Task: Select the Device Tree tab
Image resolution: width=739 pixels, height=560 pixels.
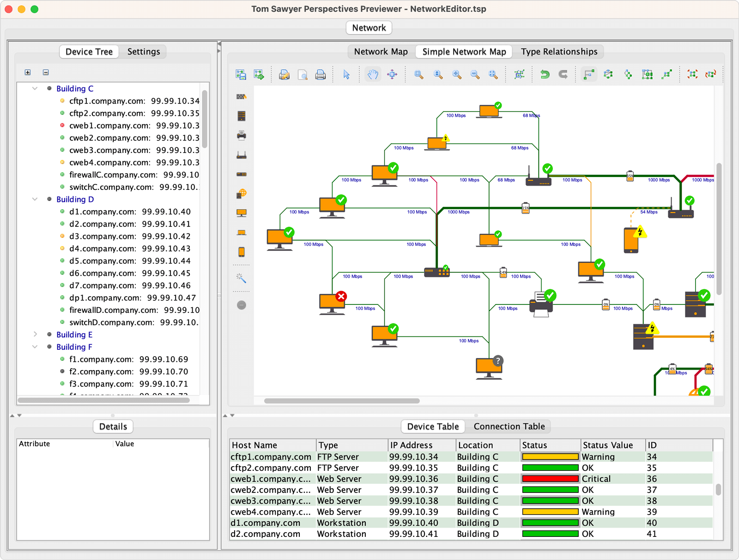Action: [x=89, y=52]
